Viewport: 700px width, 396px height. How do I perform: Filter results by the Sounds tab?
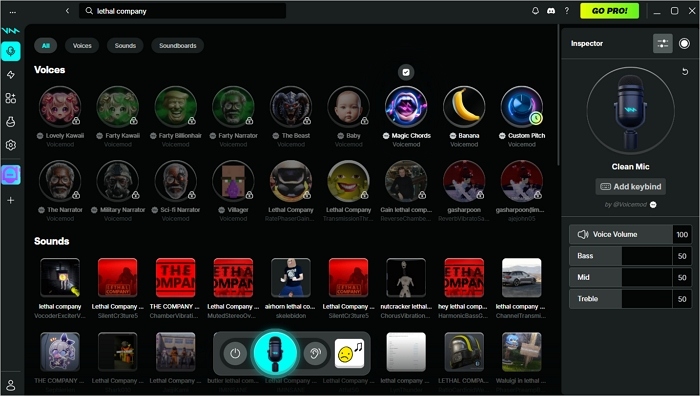125,46
